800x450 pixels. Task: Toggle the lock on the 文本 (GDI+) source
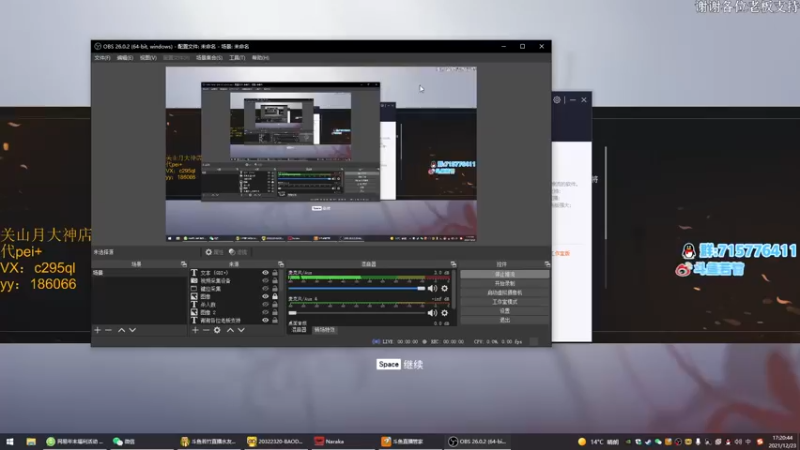275,273
